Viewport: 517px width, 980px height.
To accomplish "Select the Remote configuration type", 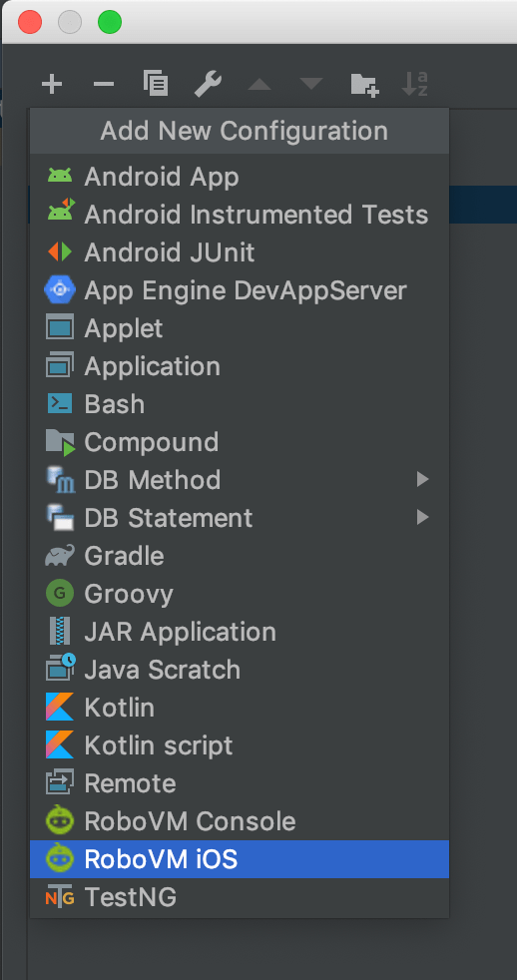I will [x=240, y=783].
